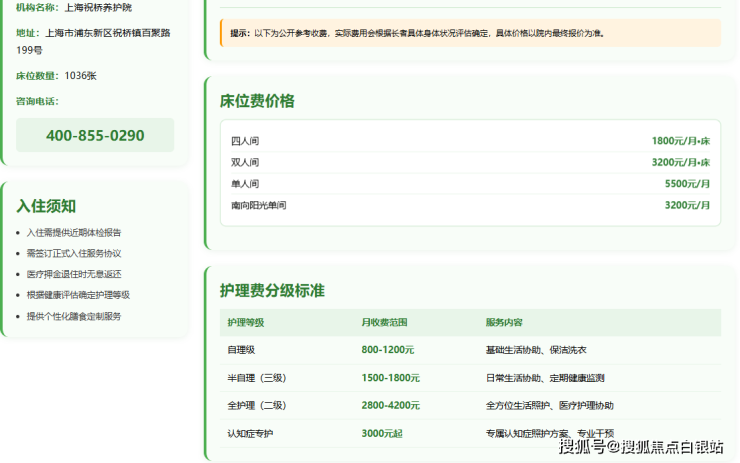
Task: Click the 全护理（二级） table cell
Action: point(257,405)
